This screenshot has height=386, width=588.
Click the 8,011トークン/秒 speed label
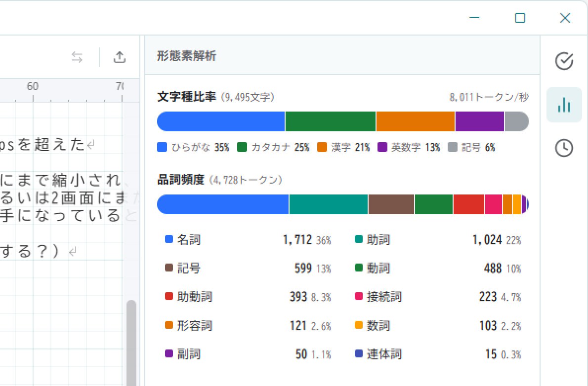pos(489,97)
